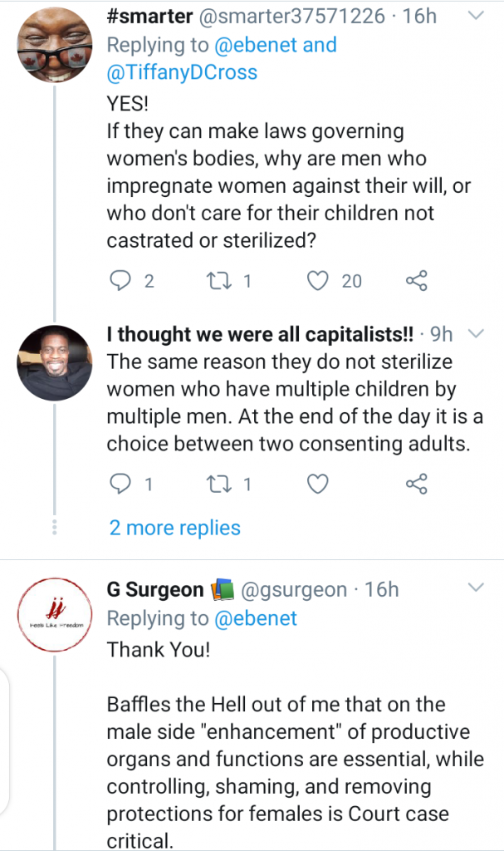Like the capitalists tweet
The width and height of the screenshot is (504, 851).
pyautogui.click(x=318, y=483)
